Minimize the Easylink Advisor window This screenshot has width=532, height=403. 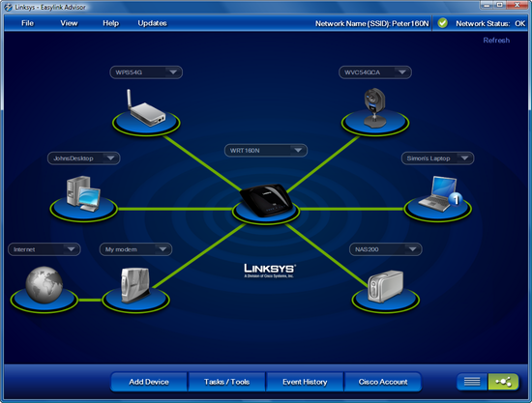point(487,5)
